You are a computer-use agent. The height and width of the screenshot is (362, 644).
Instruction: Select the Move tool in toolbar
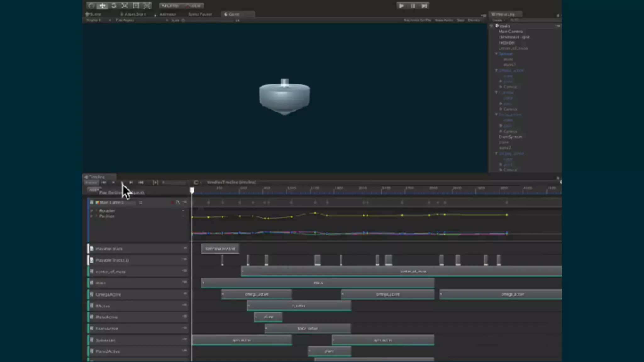(102, 6)
